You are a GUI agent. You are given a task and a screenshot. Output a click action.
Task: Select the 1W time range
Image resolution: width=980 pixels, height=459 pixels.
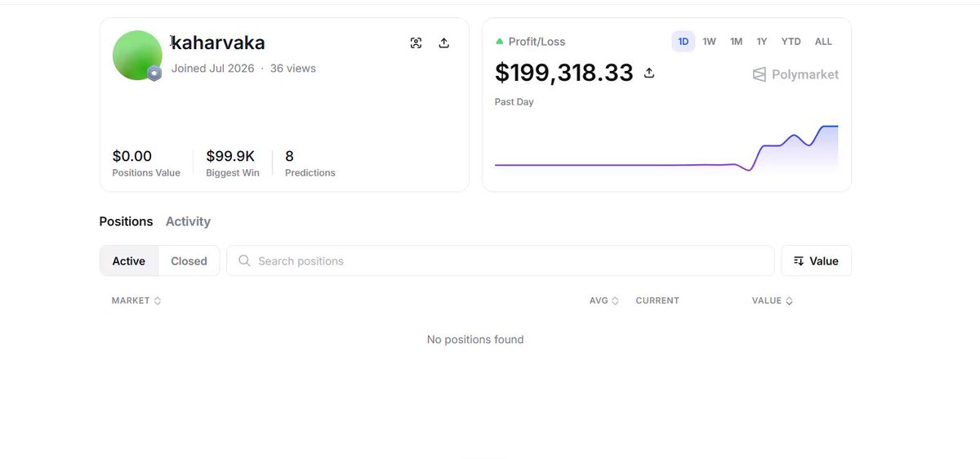tap(709, 42)
